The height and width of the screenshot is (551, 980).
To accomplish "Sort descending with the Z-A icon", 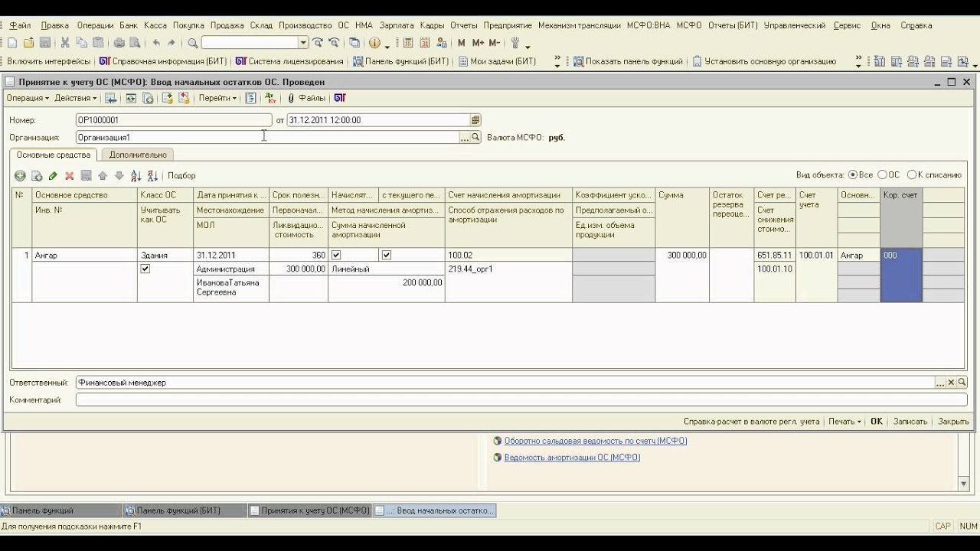I will (152, 176).
